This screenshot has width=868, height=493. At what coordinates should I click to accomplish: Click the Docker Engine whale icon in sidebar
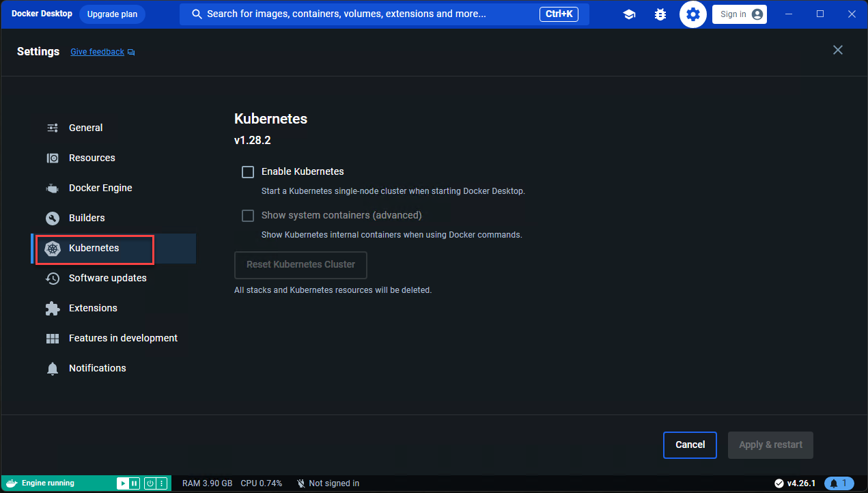click(x=53, y=188)
